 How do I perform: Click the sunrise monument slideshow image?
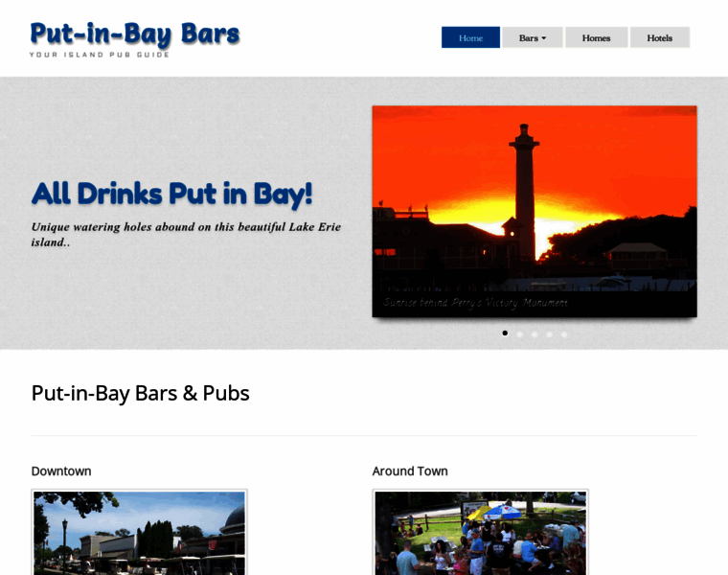click(534, 201)
